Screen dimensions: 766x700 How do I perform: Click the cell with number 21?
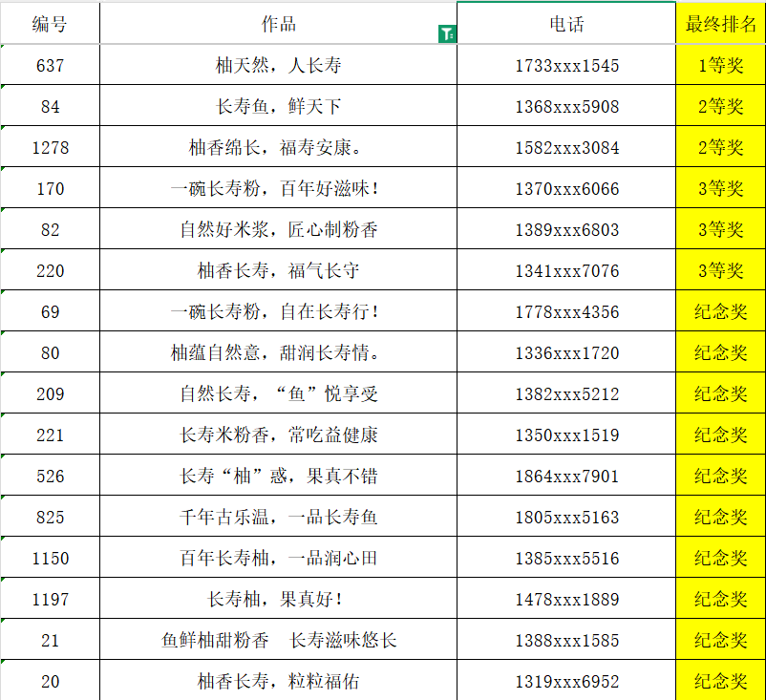50,640
